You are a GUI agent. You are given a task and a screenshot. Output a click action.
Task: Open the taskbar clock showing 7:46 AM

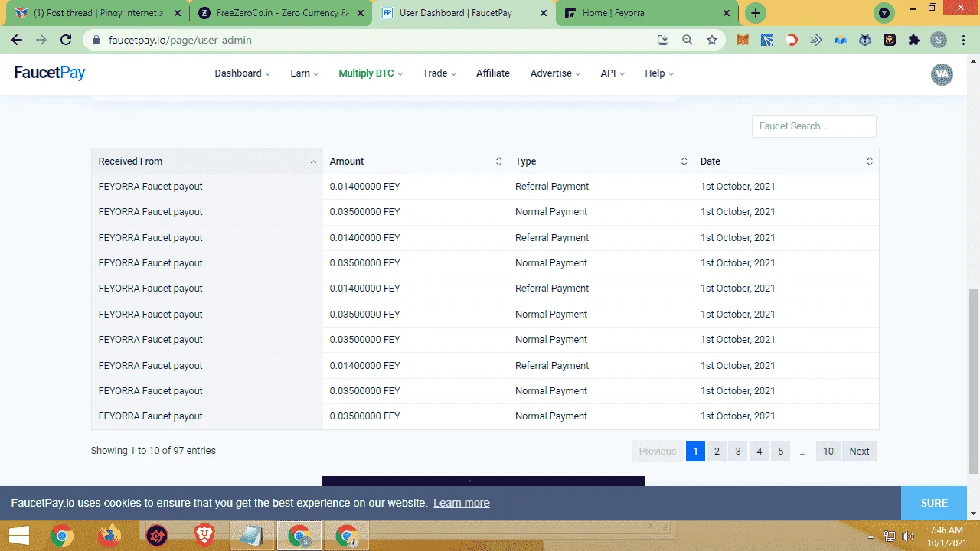946,536
